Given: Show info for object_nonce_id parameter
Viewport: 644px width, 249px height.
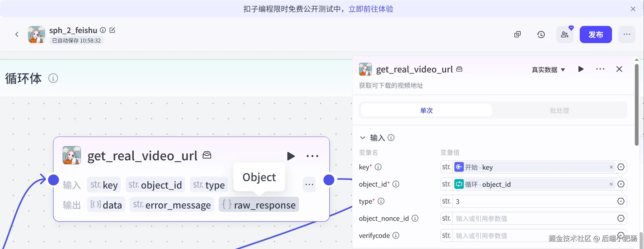Looking at the screenshot, I should [x=415, y=218].
